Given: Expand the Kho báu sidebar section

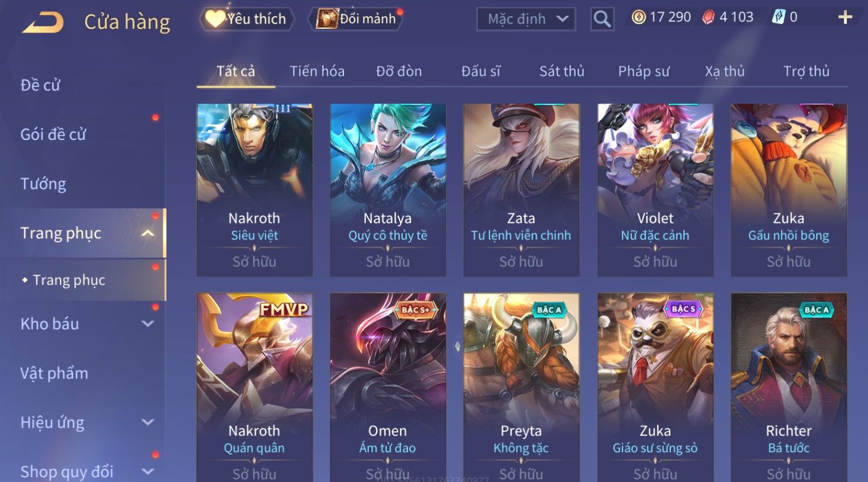Looking at the screenshot, I should (x=148, y=324).
